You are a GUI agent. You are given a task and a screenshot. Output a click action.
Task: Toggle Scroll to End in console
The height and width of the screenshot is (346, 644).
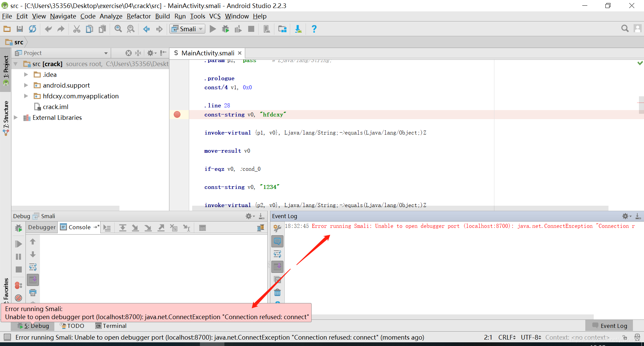coord(33,280)
